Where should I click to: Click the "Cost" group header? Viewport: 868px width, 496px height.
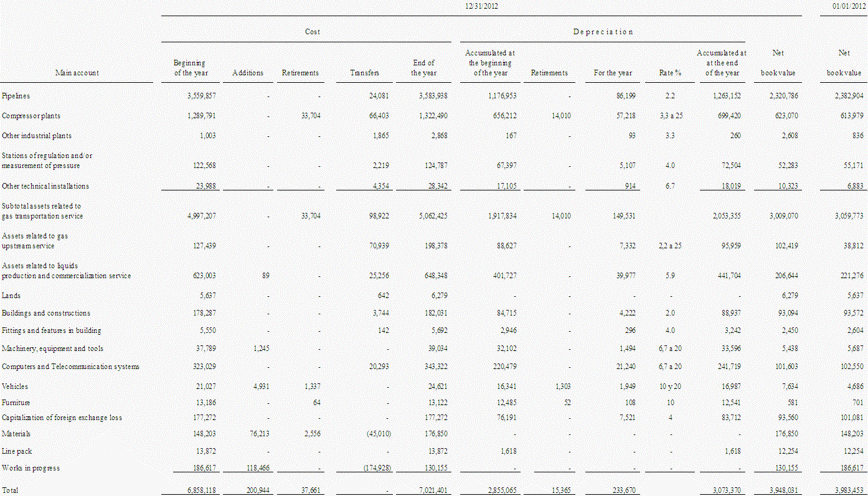313,32
